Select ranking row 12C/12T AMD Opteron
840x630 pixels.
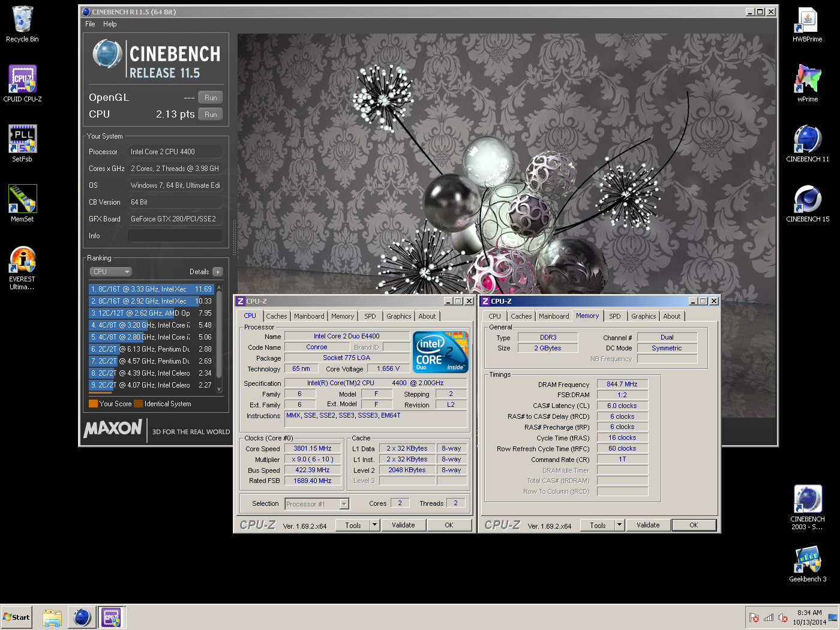point(151,313)
